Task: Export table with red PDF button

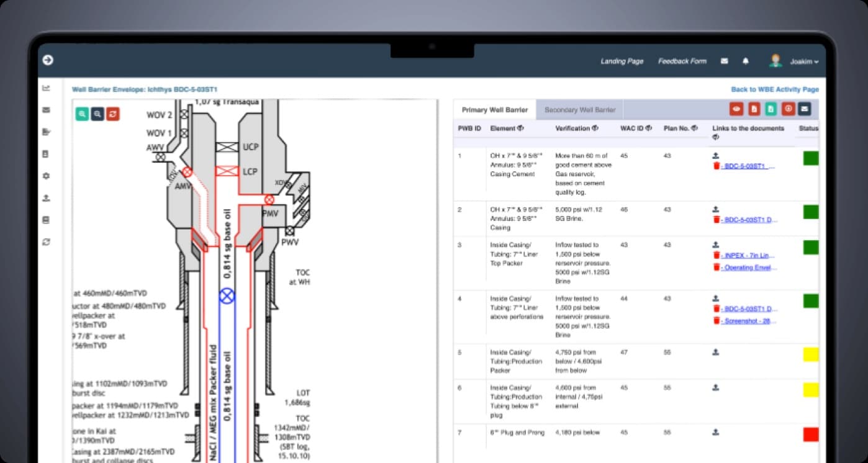Action: point(754,109)
